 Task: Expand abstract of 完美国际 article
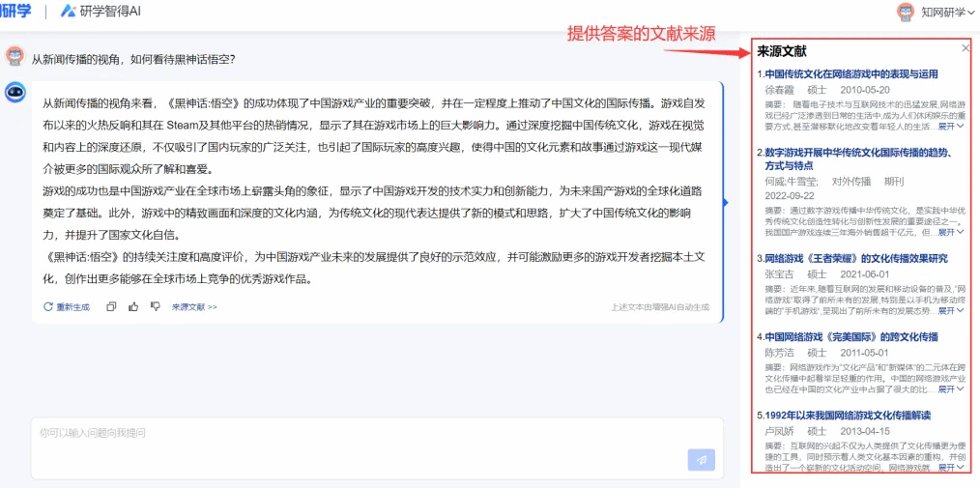click(951, 390)
